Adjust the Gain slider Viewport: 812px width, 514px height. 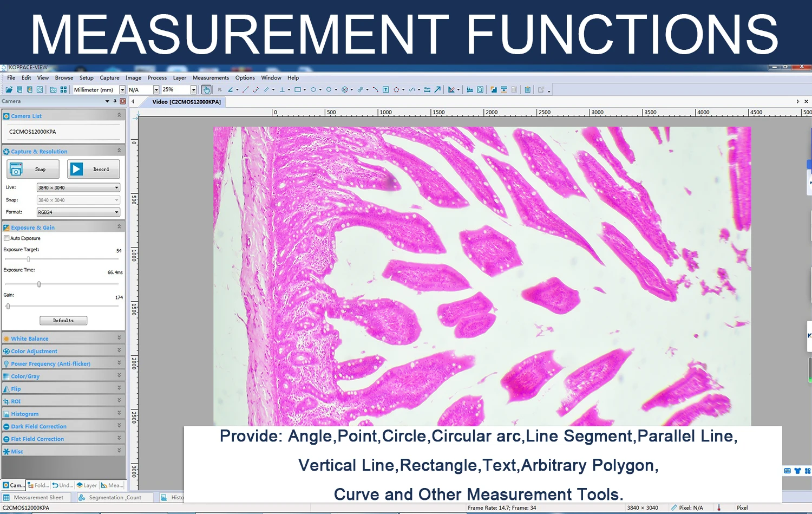[8, 307]
